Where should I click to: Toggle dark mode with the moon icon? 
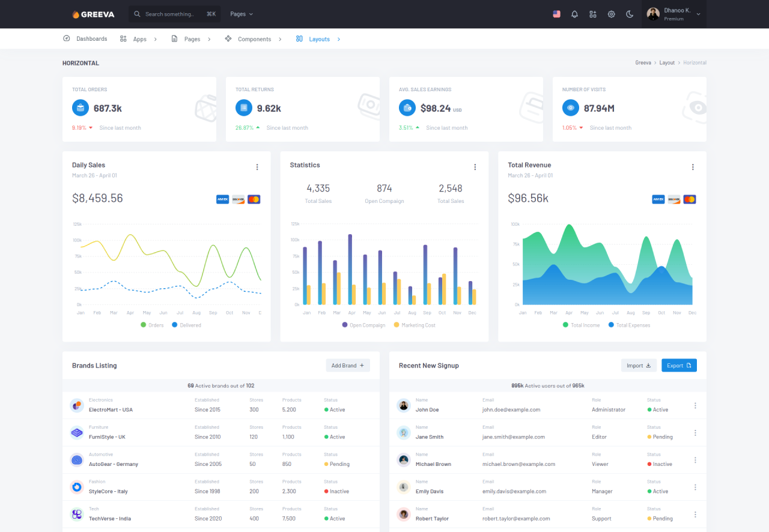click(x=630, y=14)
